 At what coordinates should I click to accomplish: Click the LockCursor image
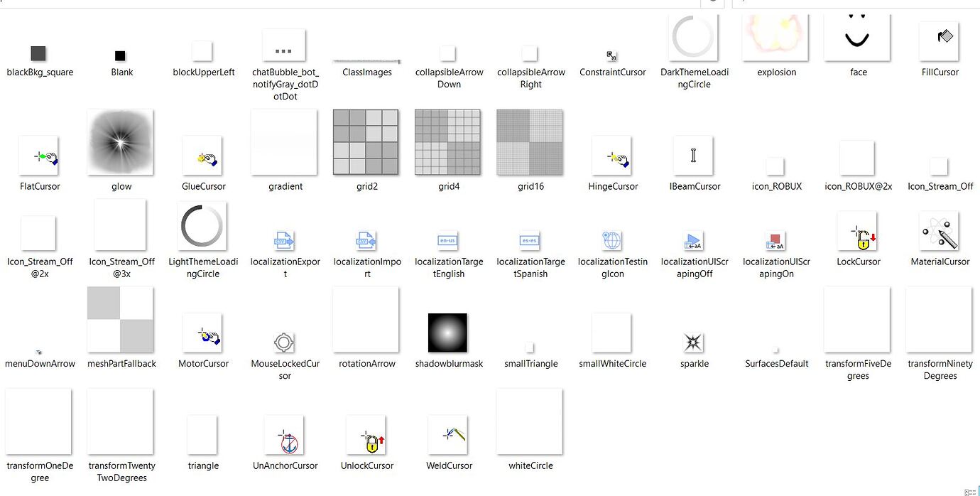tap(857, 232)
